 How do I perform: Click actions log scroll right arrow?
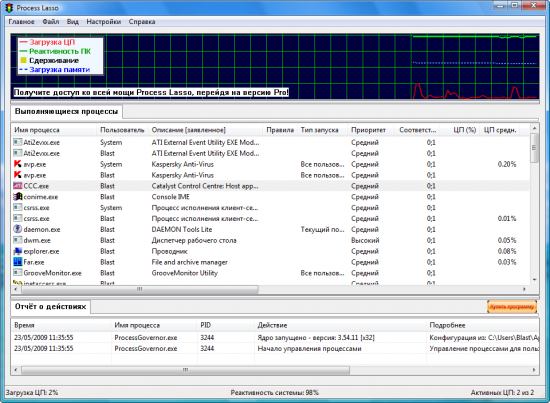tap(534, 370)
